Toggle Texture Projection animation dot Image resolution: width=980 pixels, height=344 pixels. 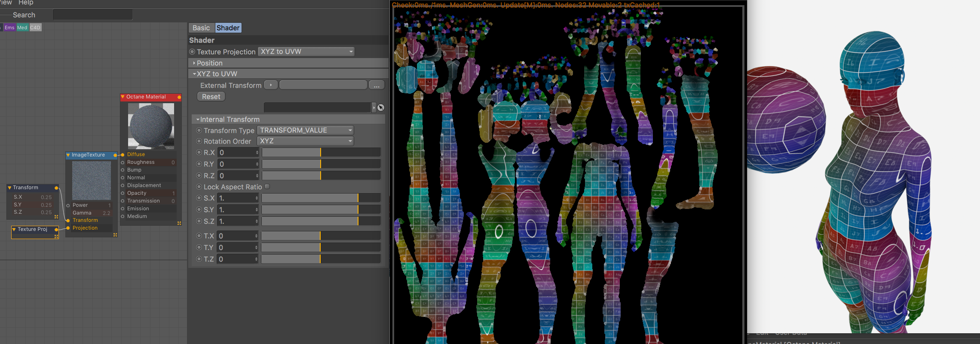(x=192, y=52)
